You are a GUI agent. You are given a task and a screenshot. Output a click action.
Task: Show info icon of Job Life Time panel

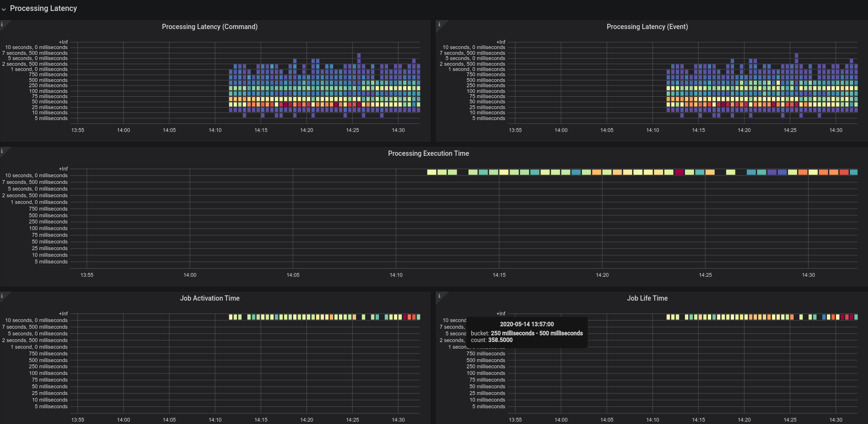(439, 296)
